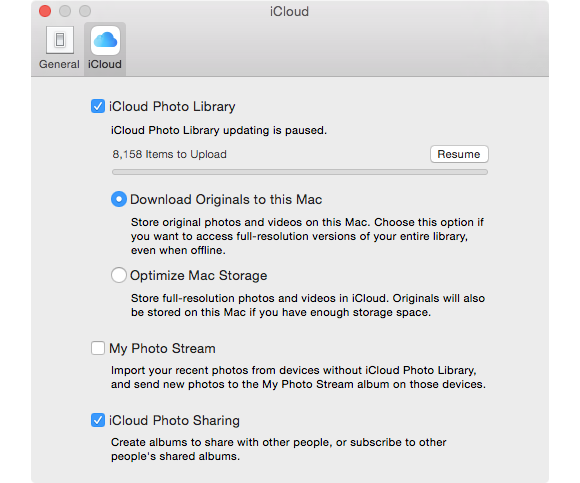
Task: Click the 'iCloud Photo Sharing' label
Action: (x=174, y=420)
